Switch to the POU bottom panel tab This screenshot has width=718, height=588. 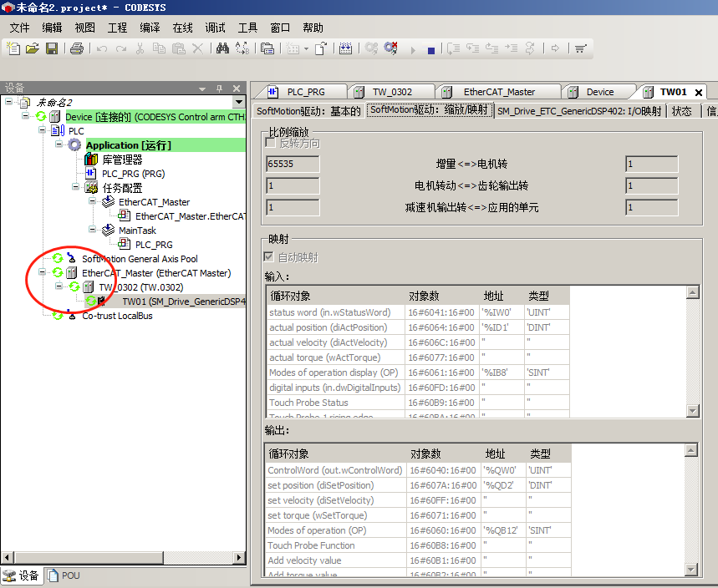point(64,575)
